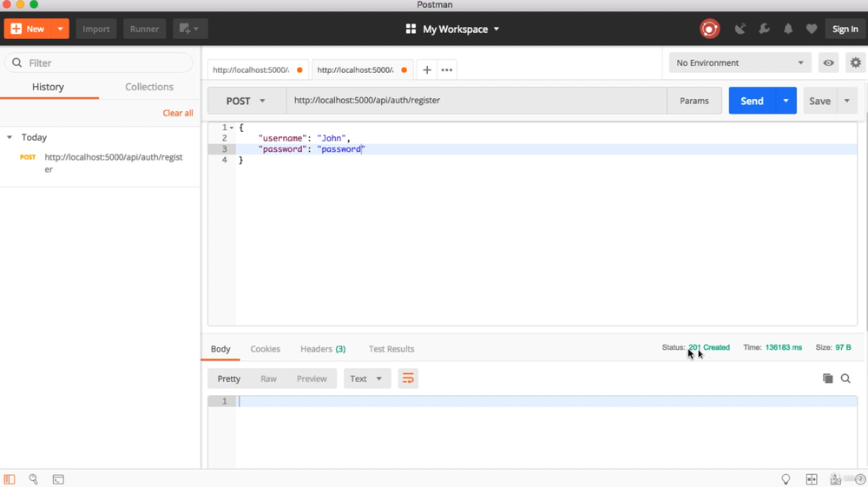Click the New button
This screenshot has height=487, width=868.
pos(28,29)
